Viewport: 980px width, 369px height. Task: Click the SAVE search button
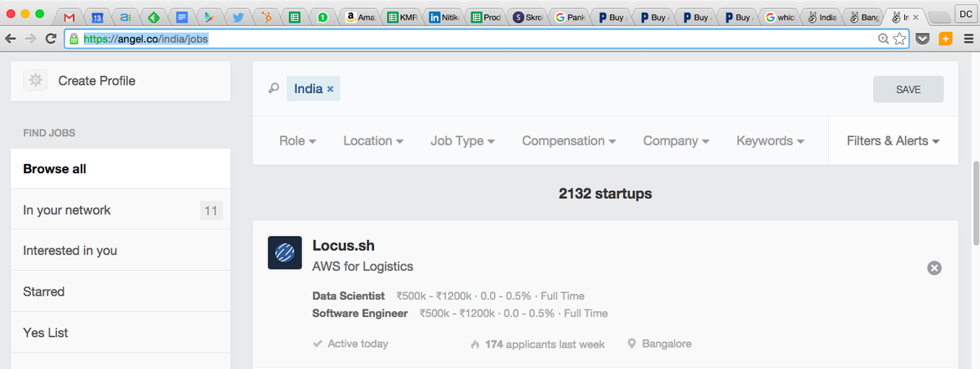coord(908,90)
